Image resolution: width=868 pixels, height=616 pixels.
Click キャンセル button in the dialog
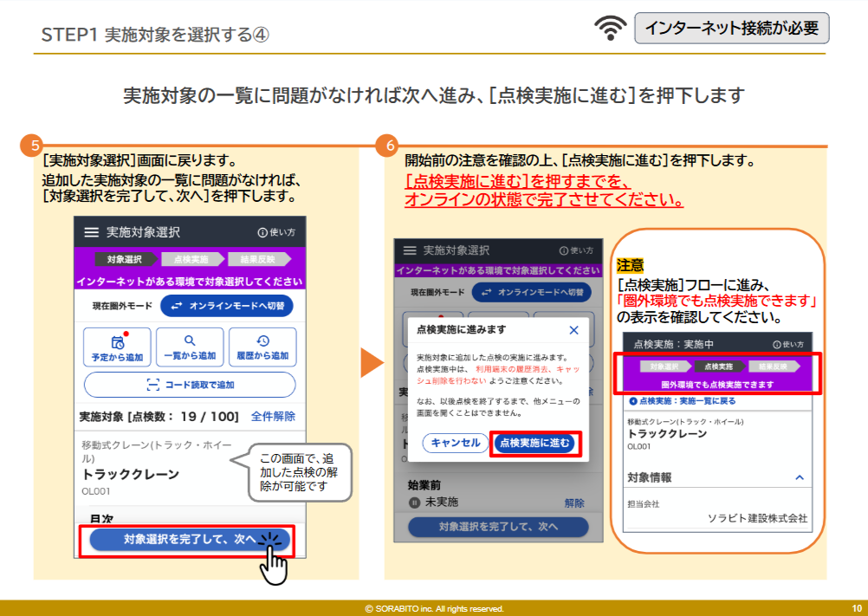coord(456,443)
